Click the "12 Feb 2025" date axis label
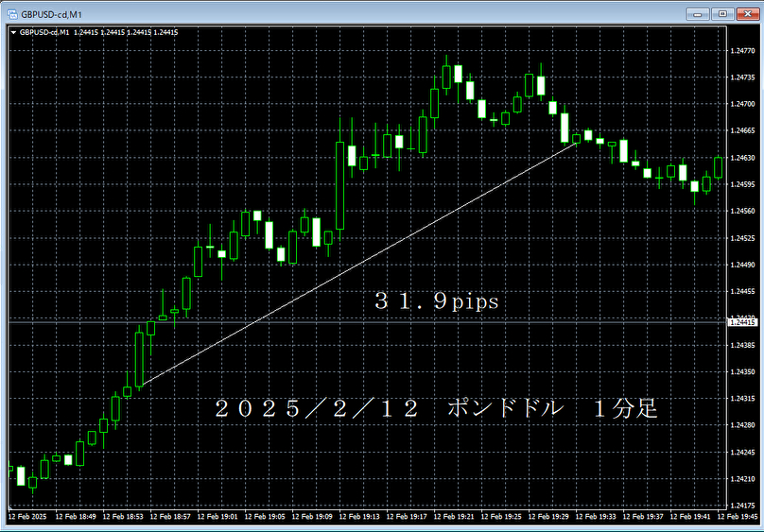This screenshot has height=532, width=764. tap(28, 518)
